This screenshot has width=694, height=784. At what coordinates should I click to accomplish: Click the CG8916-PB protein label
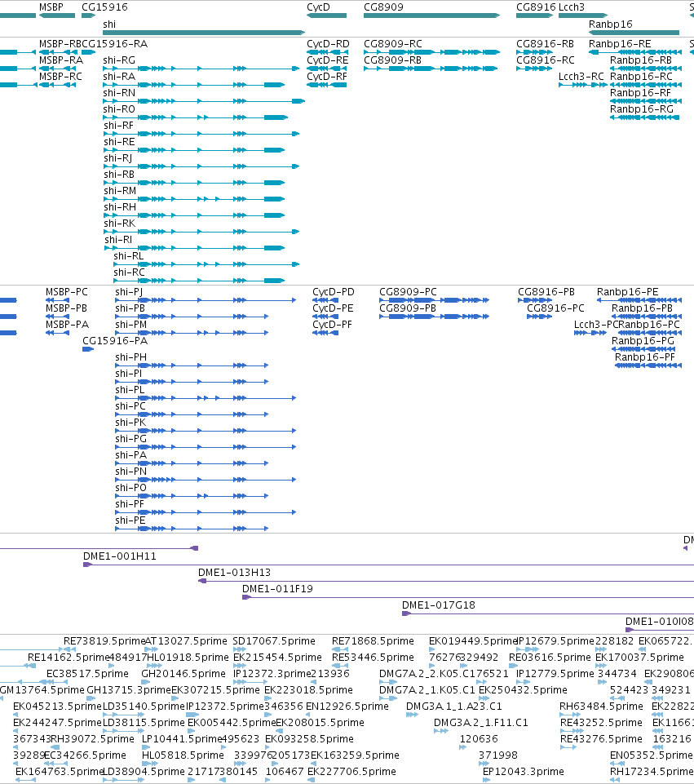click(x=546, y=292)
